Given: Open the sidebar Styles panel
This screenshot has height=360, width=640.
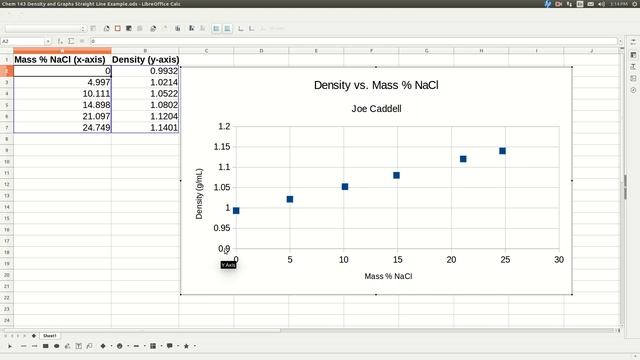Looking at the screenshot, I should 633,66.
